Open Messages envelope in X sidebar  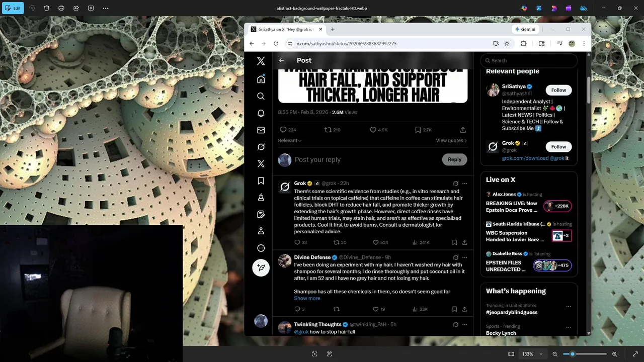pos(261,130)
